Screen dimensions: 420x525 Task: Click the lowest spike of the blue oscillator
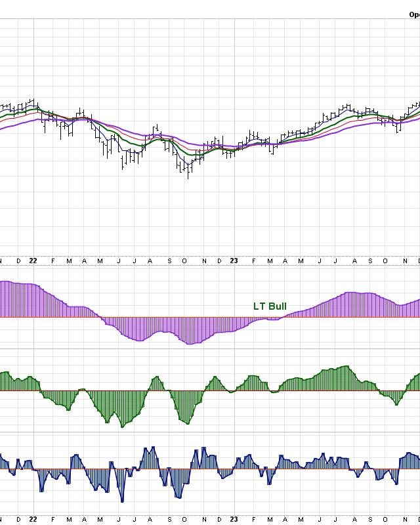122,501
